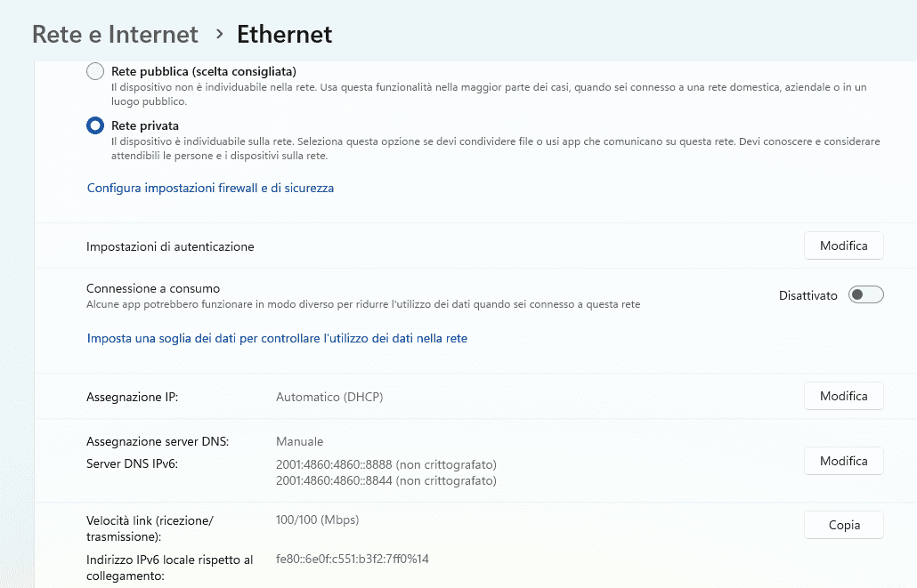This screenshot has width=917, height=588.
Task: Enable the "Connessione a consumo" switch
Action: tap(864, 294)
